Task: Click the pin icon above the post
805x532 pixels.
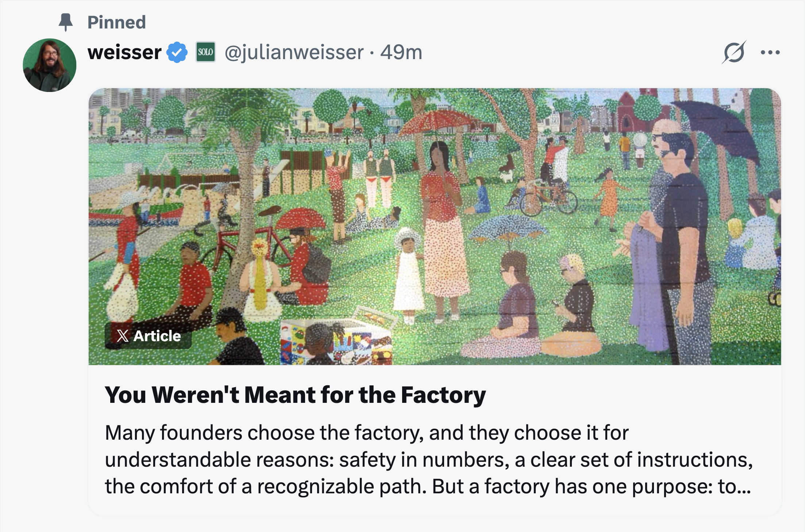Action: click(66, 22)
